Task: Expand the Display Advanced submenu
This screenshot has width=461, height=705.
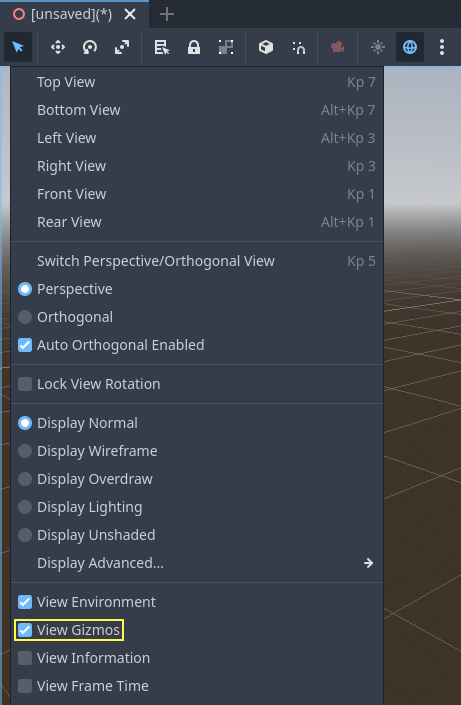Action: click(197, 563)
